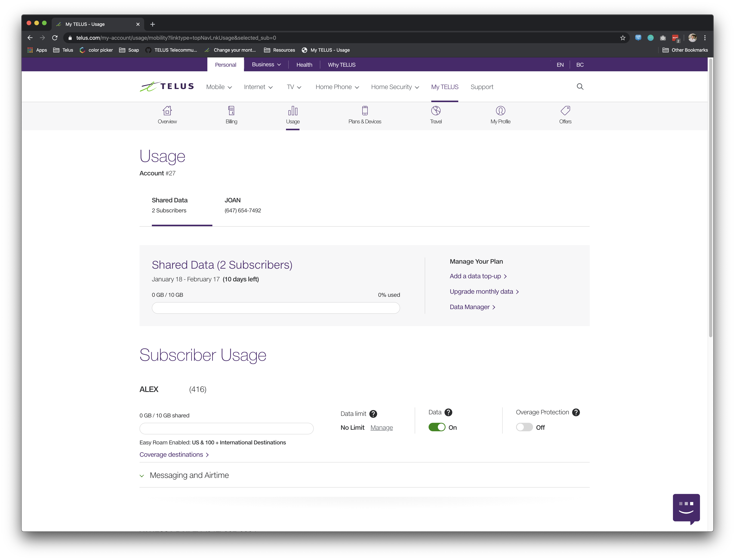The image size is (735, 560).
Task: Open the Data Manager link
Action: coord(472,307)
